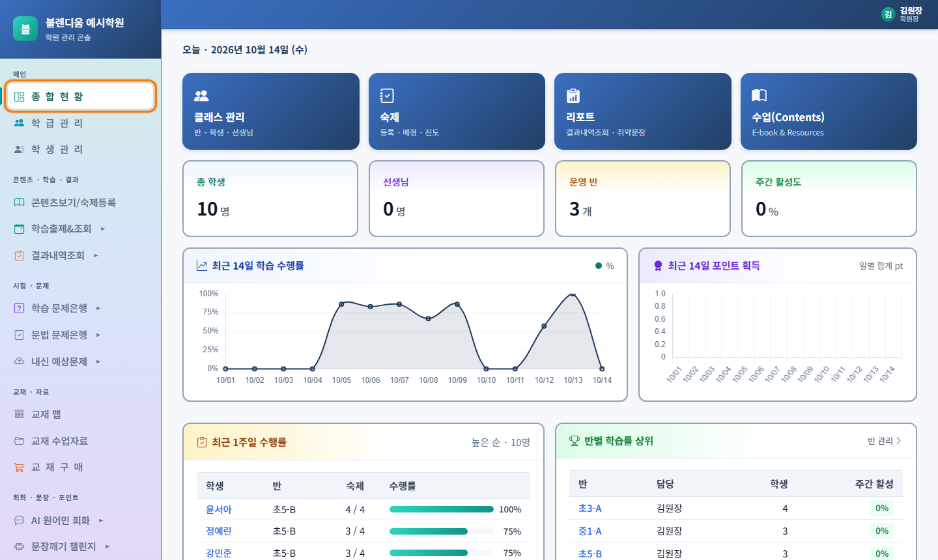Screen dimensions: 938x560
Task: Follow the 반 관리 link
Action: [x=884, y=441]
